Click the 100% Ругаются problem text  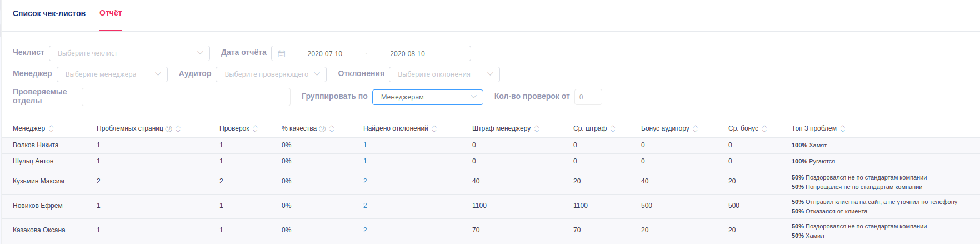(813, 161)
